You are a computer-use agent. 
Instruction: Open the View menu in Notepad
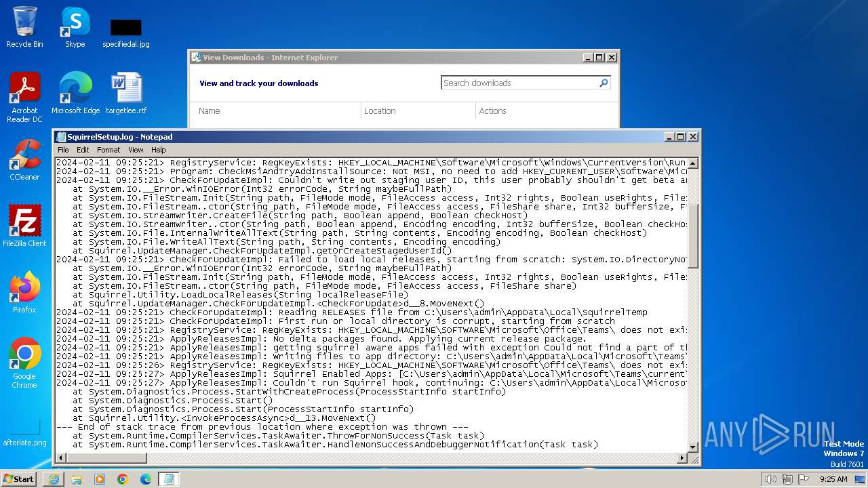(136, 150)
